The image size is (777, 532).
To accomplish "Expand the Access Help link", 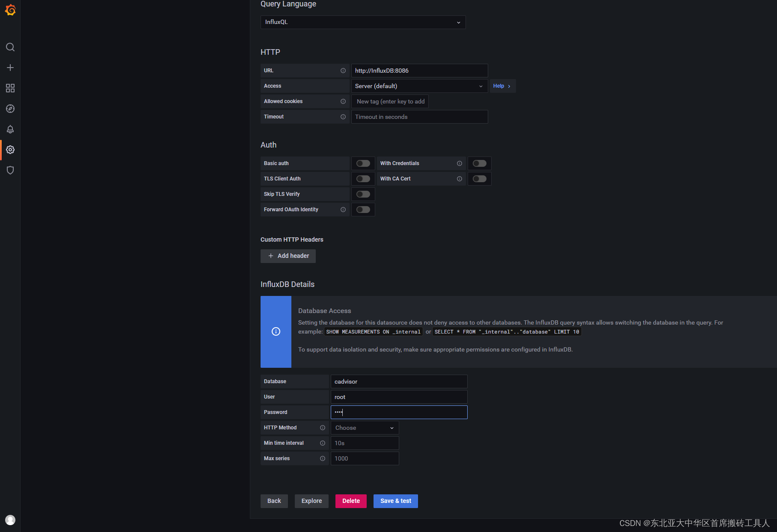I will click(502, 86).
